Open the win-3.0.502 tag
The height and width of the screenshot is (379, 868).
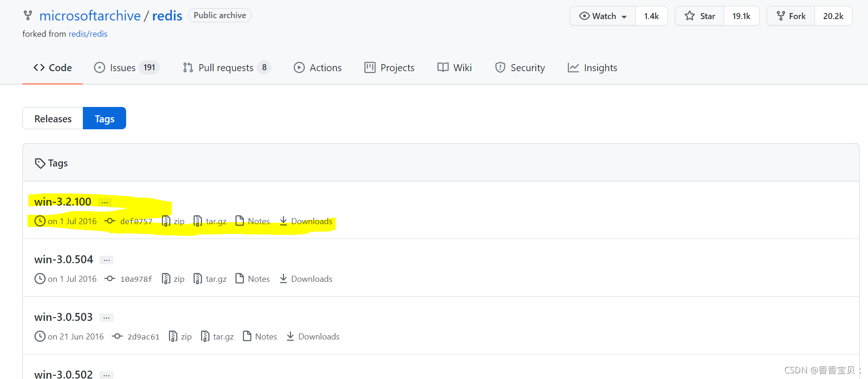click(x=64, y=374)
